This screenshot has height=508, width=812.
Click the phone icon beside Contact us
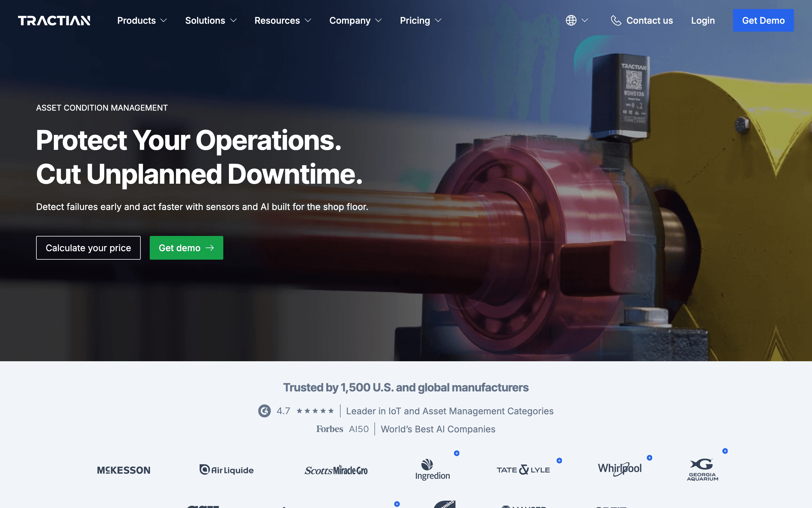pyautogui.click(x=616, y=21)
